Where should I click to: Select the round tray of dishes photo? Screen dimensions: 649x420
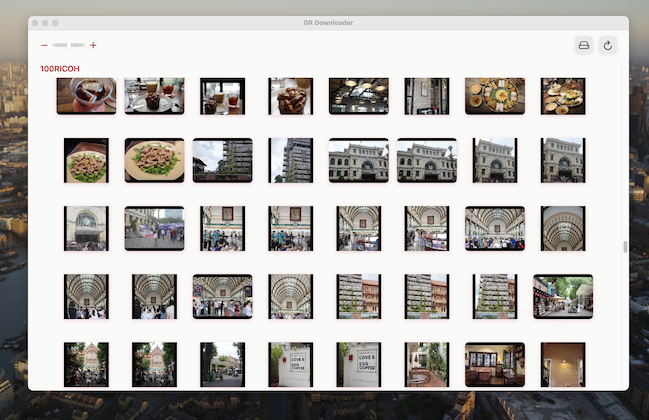(x=494, y=96)
